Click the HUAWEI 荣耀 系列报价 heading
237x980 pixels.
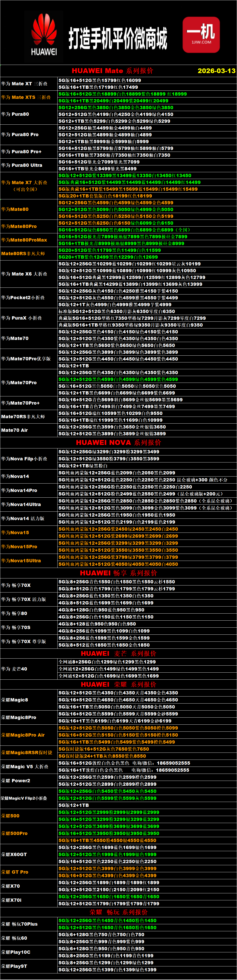coord(118,684)
